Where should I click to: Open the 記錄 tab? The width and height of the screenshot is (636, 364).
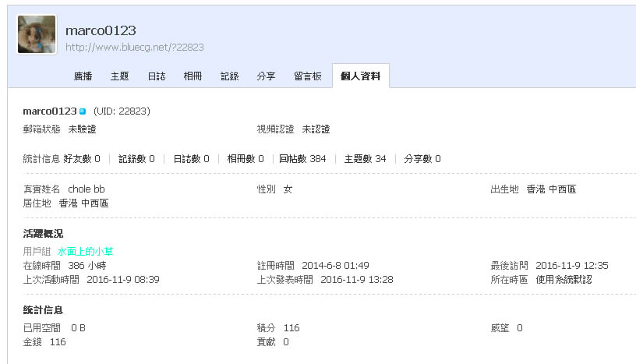(230, 76)
